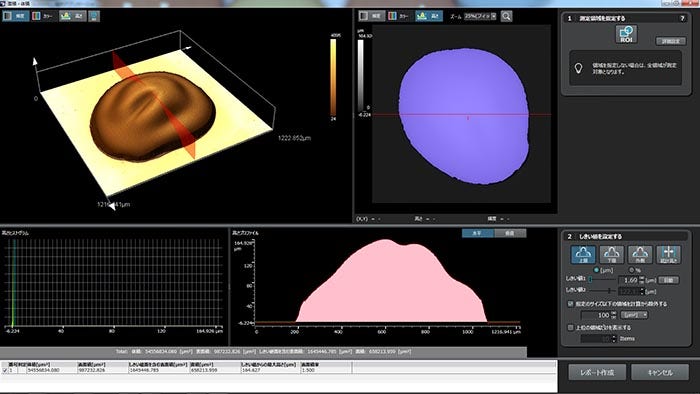Select height mode in 2D view toolbar
The width and height of the screenshot is (700, 394).
429,16
